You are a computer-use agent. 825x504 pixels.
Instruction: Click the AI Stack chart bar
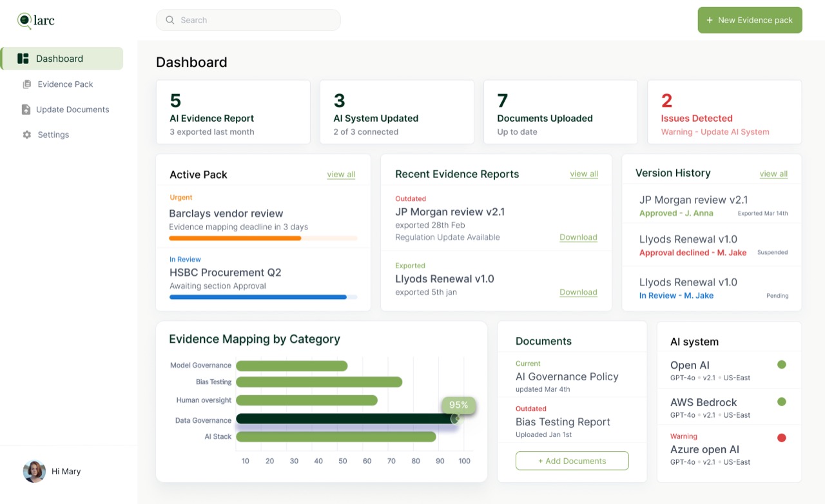[336, 437]
